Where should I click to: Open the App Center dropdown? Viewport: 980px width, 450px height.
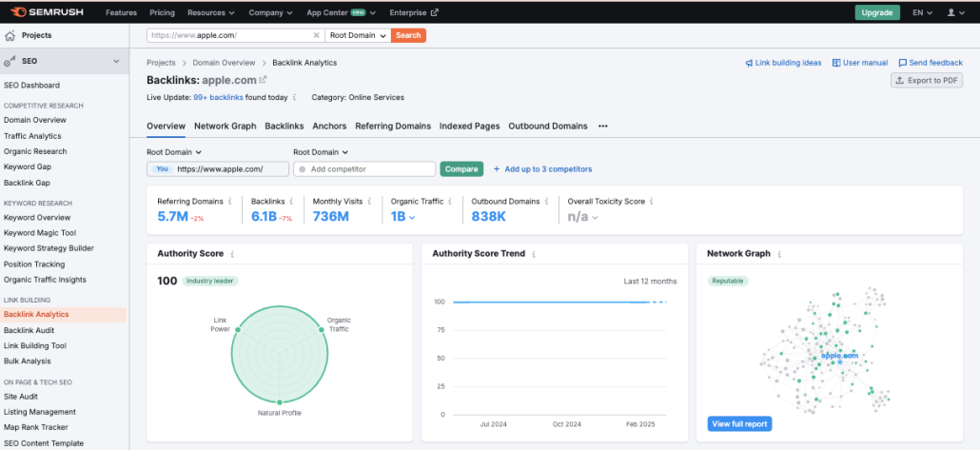coord(342,12)
